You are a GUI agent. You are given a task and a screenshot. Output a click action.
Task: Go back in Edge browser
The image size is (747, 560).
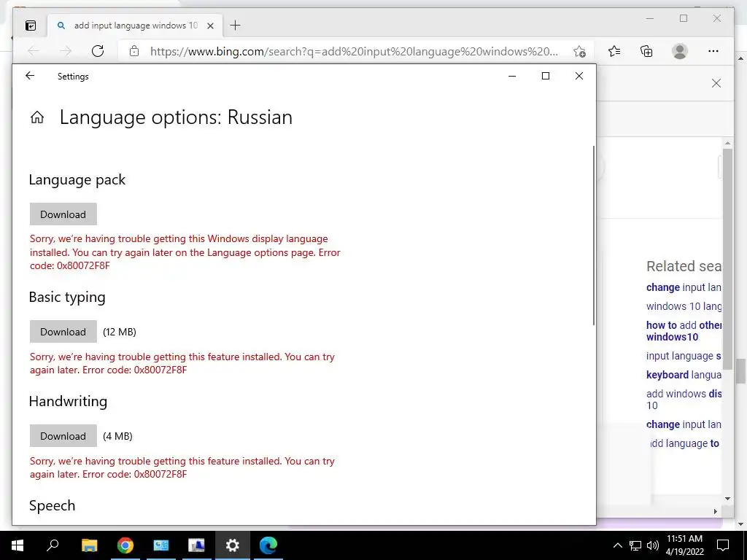(x=34, y=51)
